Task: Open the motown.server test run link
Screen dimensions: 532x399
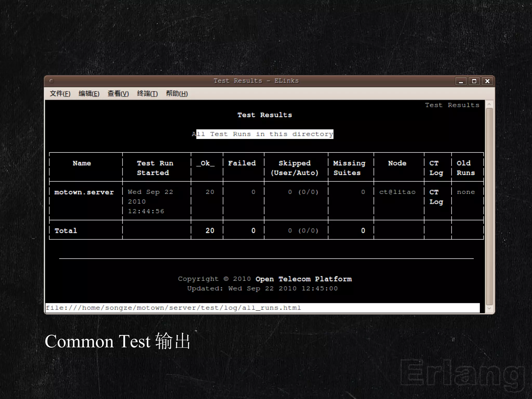Action: (84, 192)
